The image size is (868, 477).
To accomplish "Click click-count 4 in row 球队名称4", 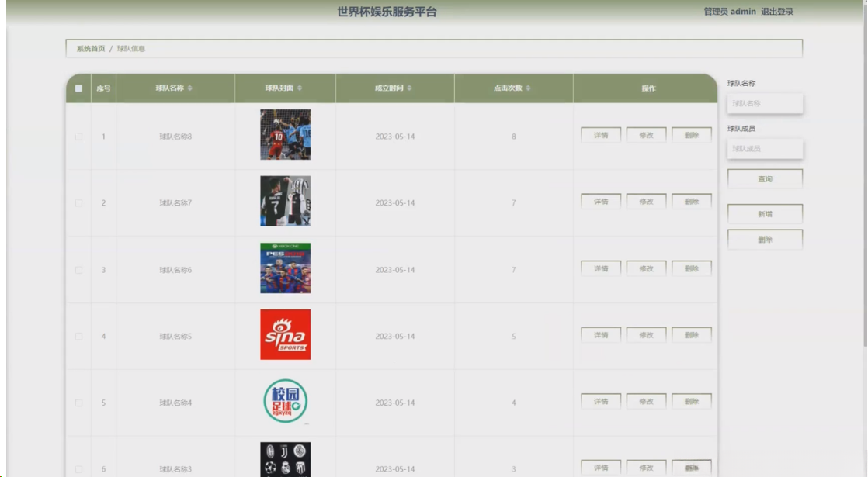I will pos(514,403).
